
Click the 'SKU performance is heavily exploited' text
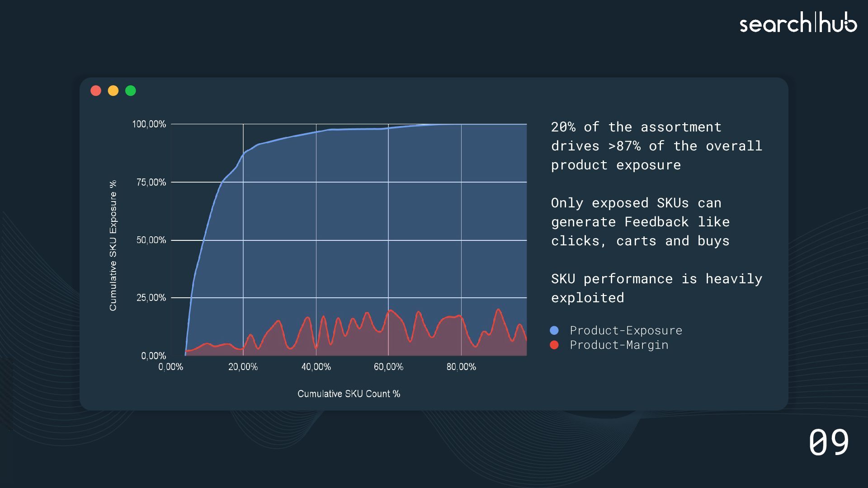[x=656, y=288]
